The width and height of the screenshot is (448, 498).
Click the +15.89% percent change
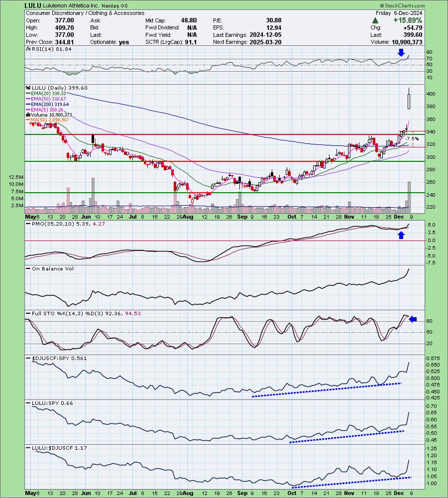408,20
